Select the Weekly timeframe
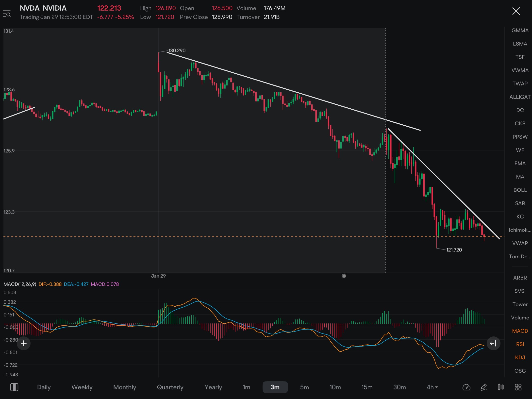The height and width of the screenshot is (399, 532). click(x=82, y=387)
